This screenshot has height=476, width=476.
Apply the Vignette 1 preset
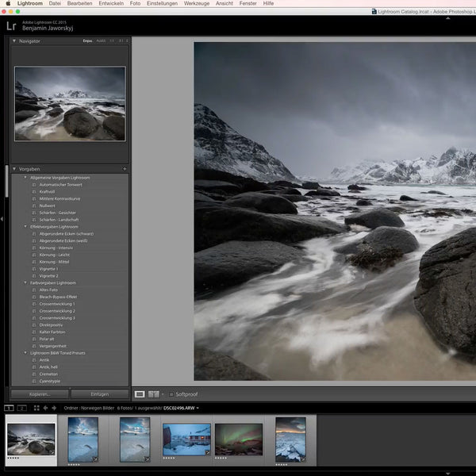(49, 269)
